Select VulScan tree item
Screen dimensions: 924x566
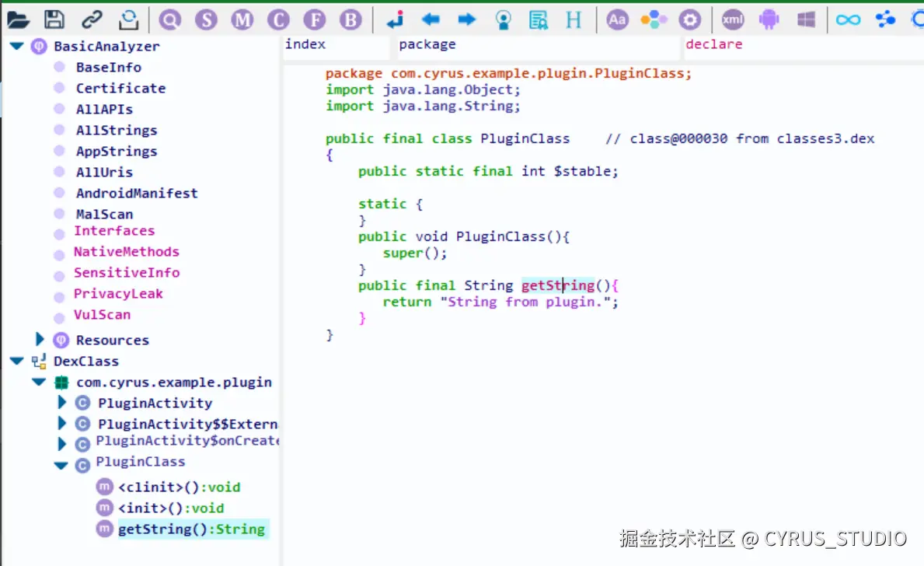click(x=102, y=314)
